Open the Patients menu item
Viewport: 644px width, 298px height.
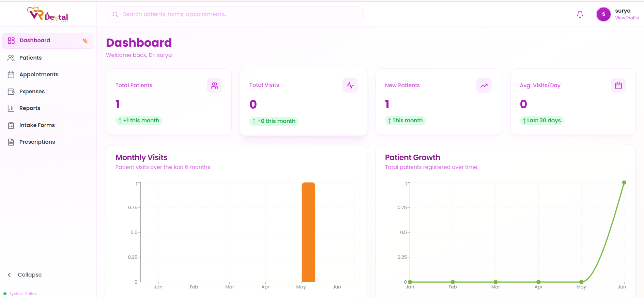30,58
